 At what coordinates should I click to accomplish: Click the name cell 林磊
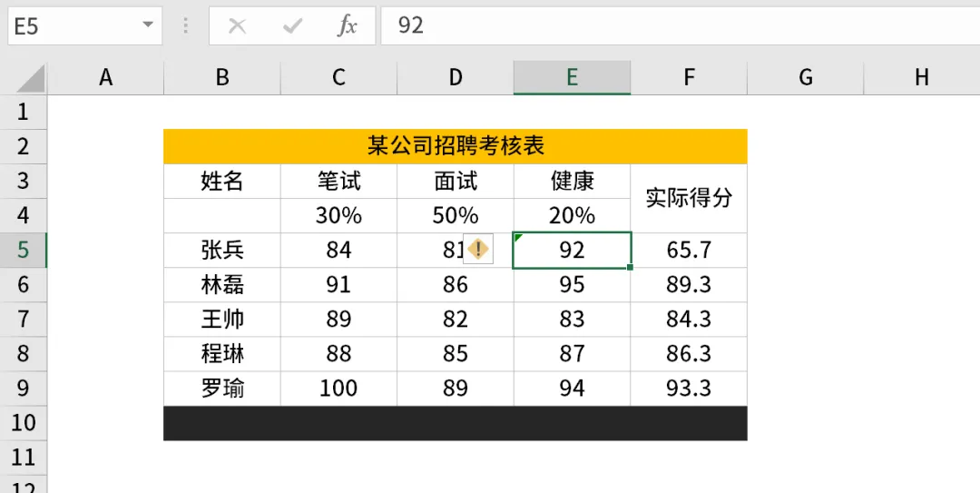[222, 285]
